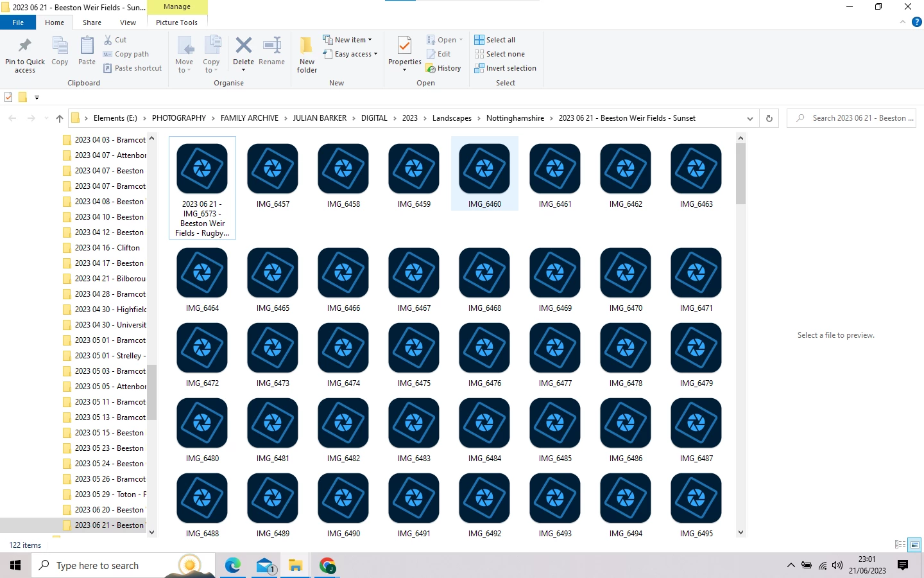Expand the New item dropdown
924x578 pixels.
pos(347,40)
